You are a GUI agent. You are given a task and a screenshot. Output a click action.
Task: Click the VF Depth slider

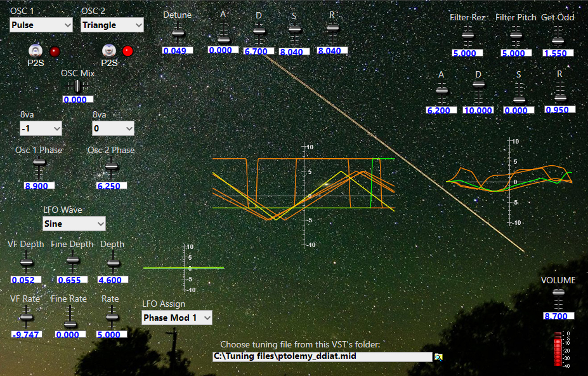pos(26,262)
